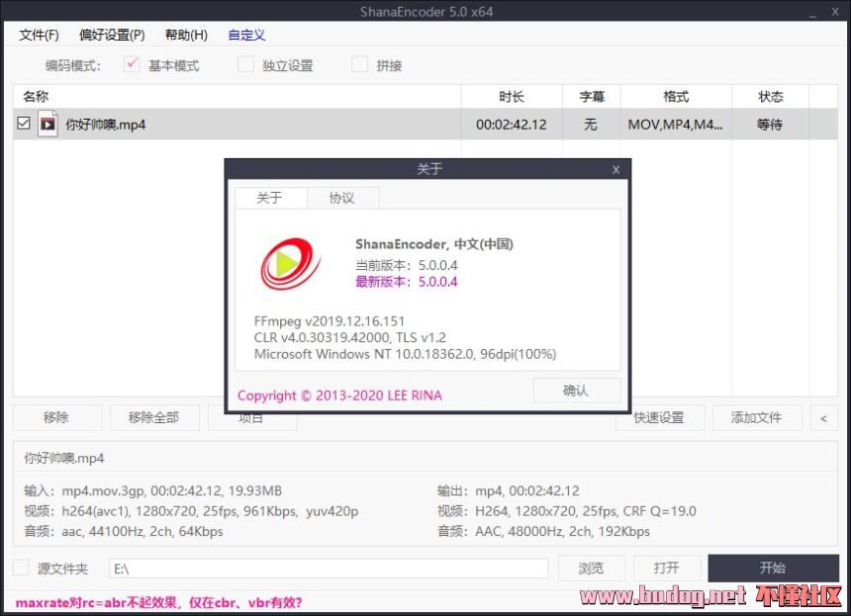Viewport: 851px width, 616px height.
Task: Click the 时长 column header
Action: [x=512, y=97]
